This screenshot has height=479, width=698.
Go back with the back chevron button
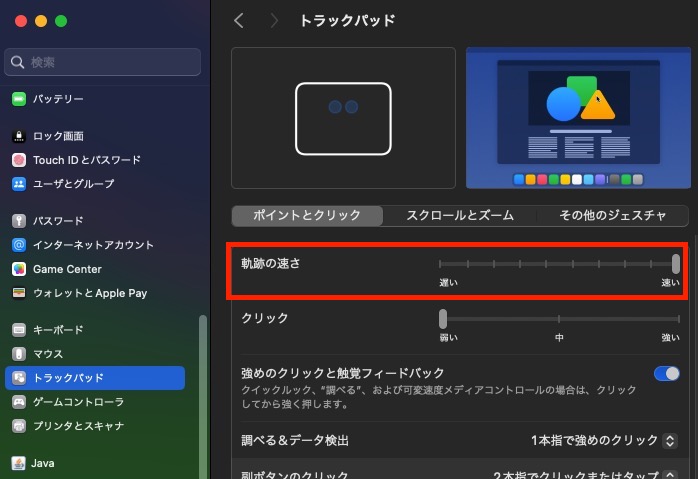pos(239,21)
